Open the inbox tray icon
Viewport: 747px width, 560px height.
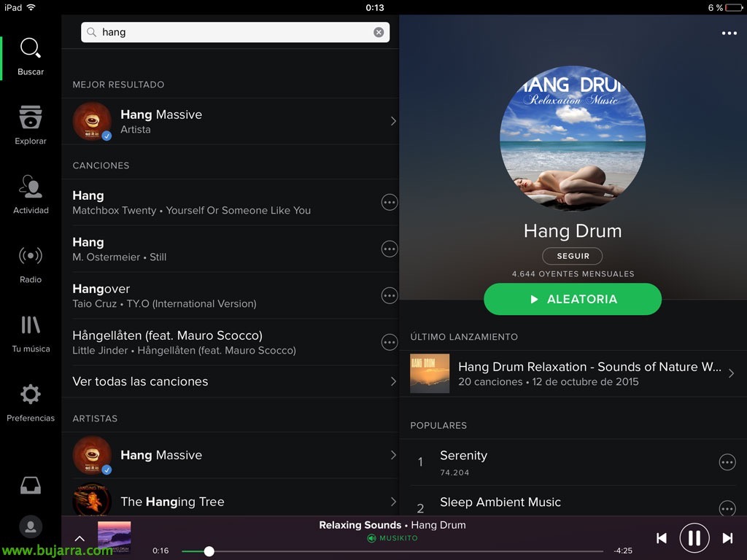[31, 485]
